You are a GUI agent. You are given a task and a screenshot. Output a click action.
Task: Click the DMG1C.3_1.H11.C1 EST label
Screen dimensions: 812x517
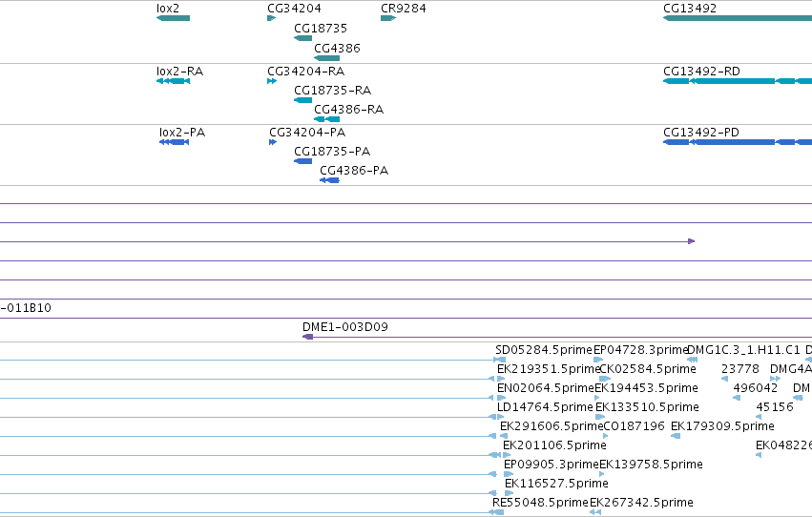pos(743,350)
